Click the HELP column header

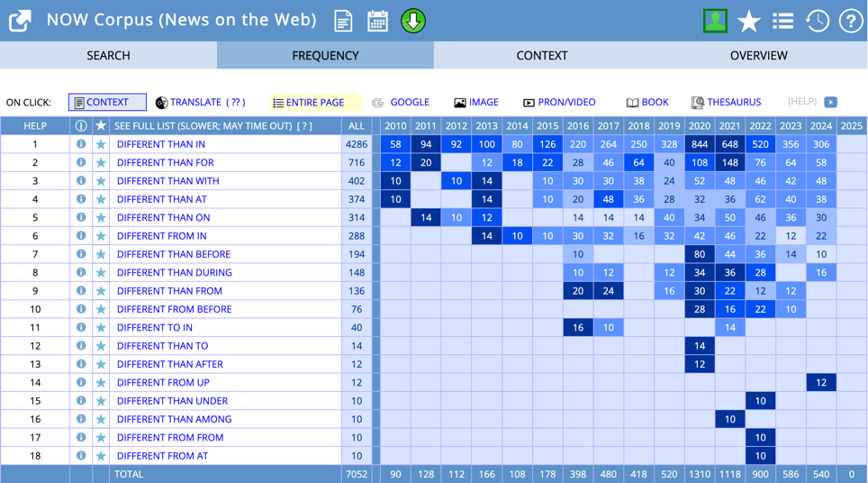[35, 126]
